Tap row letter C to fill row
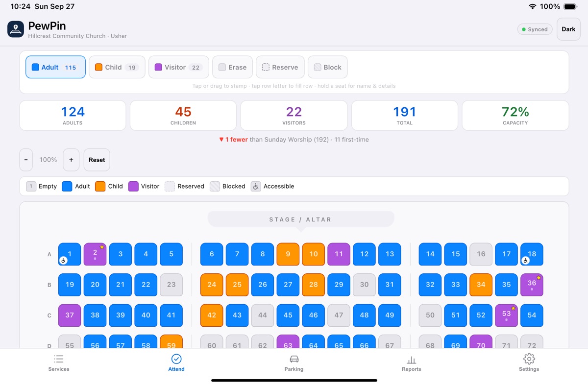 (x=49, y=315)
